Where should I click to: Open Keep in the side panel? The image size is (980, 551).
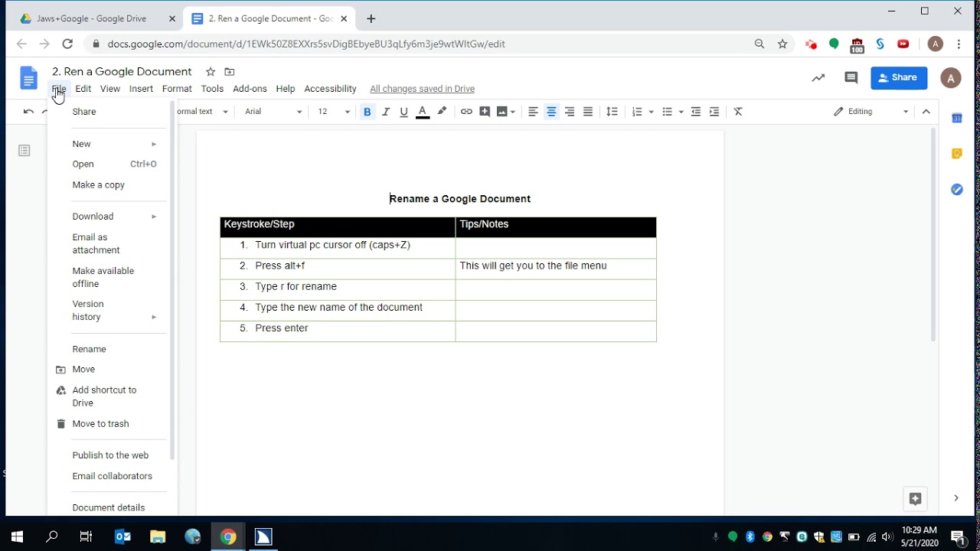[x=957, y=154]
